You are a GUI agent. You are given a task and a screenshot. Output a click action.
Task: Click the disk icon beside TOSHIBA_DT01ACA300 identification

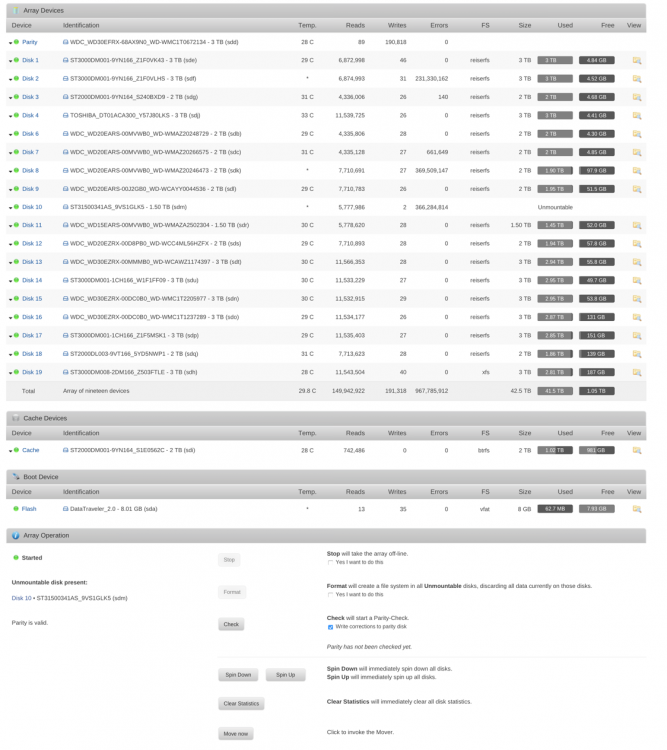pyautogui.click(x=66, y=115)
